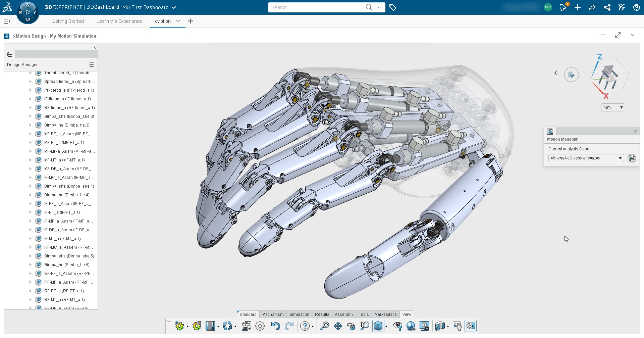Click the Save icon in the bottom toolbar

point(211,326)
